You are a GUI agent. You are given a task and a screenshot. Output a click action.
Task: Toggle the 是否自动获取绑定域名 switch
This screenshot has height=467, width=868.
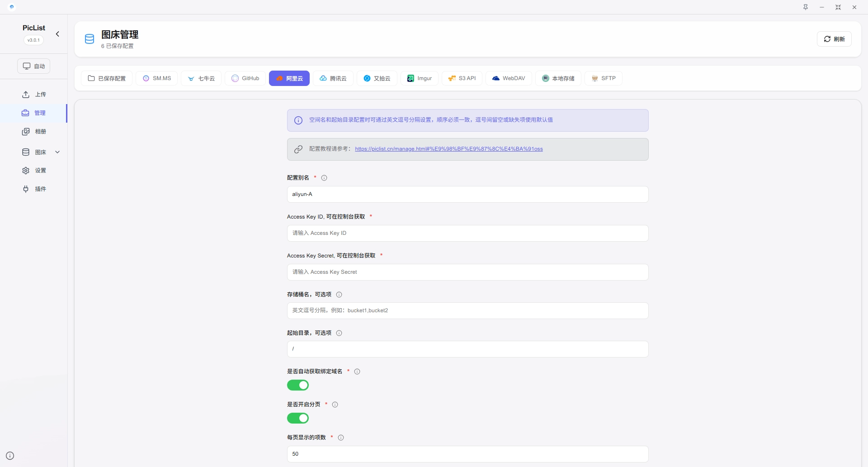point(298,385)
